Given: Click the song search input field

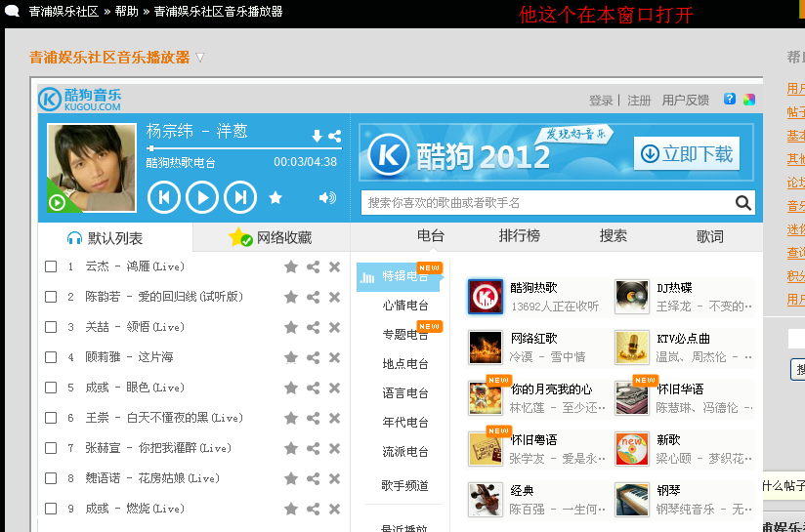Looking at the screenshot, I should tap(548, 203).
